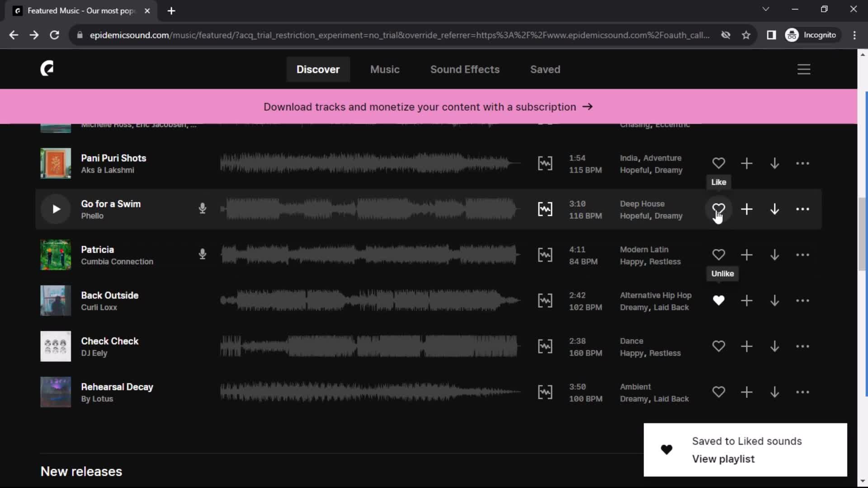Find similar segment for Patricia

coord(545,255)
